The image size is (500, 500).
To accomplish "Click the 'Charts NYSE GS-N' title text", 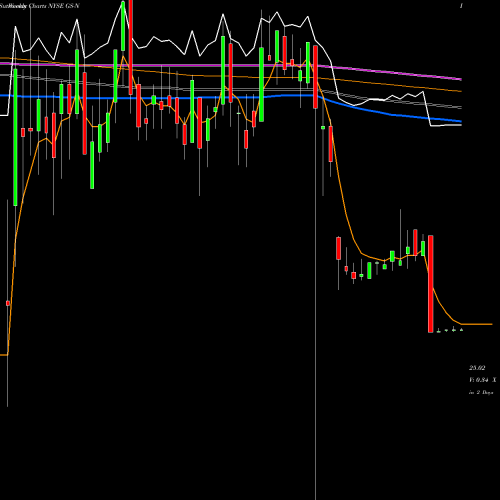I will point(54,6).
